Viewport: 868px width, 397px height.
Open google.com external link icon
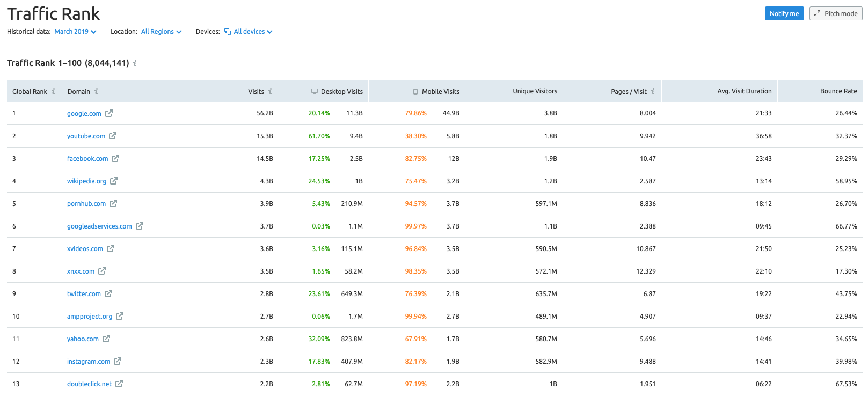tap(109, 113)
